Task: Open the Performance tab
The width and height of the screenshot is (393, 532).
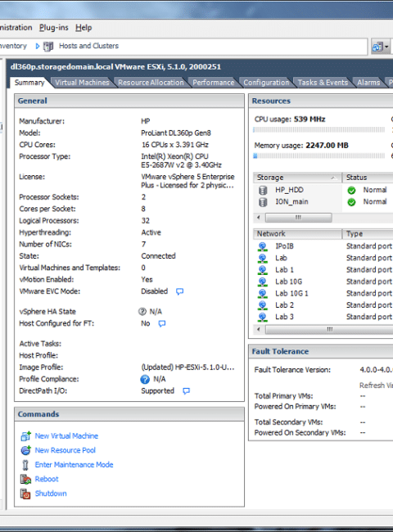Action: 213,83
